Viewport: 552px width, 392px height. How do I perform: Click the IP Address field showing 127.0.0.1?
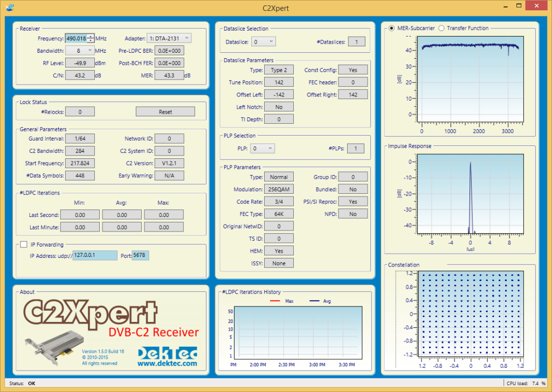tap(94, 255)
